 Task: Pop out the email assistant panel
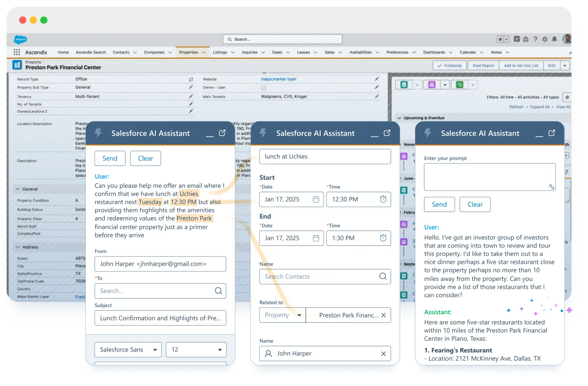pyautogui.click(x=222, y=133)
